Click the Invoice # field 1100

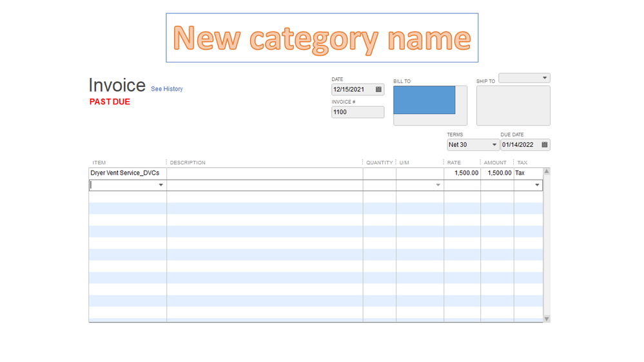[x=358, y=112]
